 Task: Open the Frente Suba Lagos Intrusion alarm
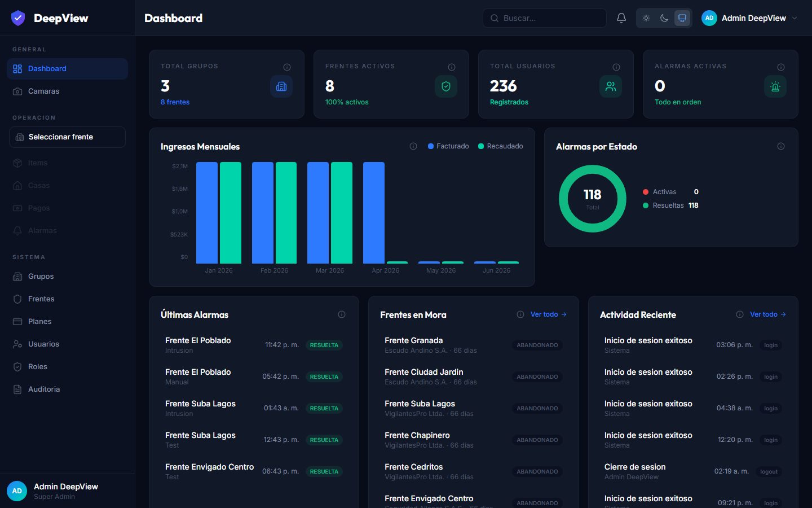[x=254, y=408]
